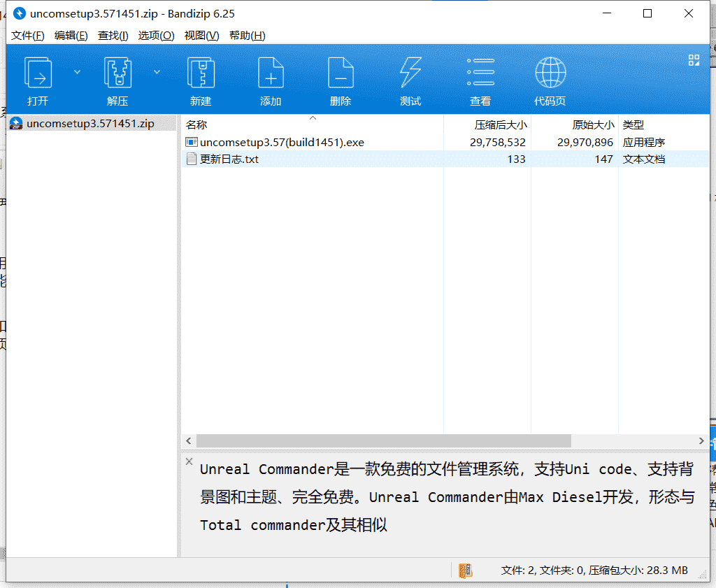
Task: Click the horizontal scrollbar thumb
Action: point(384,440)
